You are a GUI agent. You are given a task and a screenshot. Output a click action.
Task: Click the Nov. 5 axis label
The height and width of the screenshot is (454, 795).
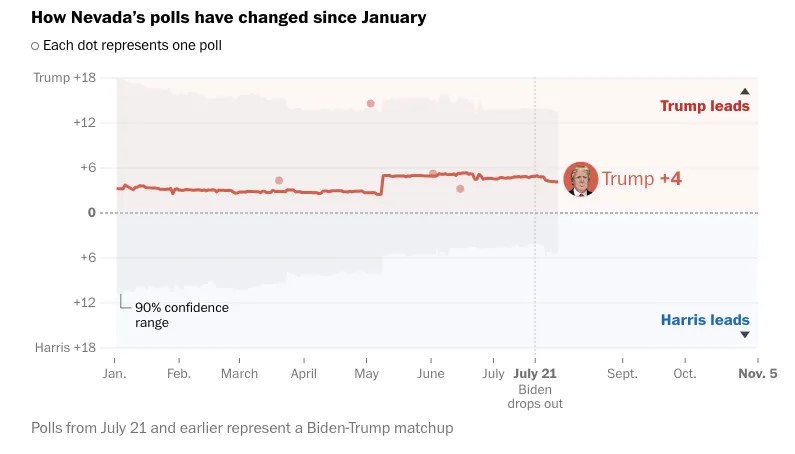click(757, 374)
